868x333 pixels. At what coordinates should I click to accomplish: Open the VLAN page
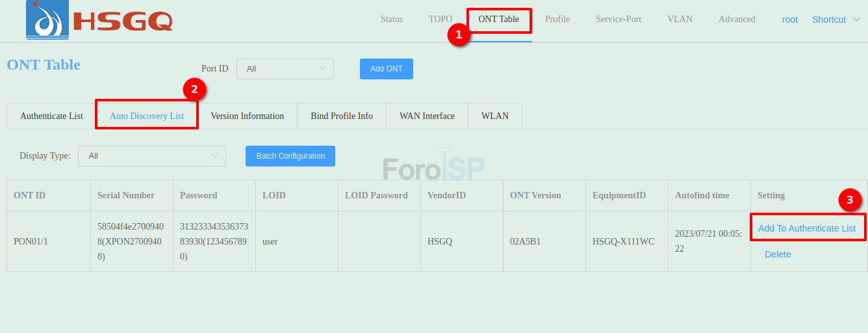click(x=680, y=20)
